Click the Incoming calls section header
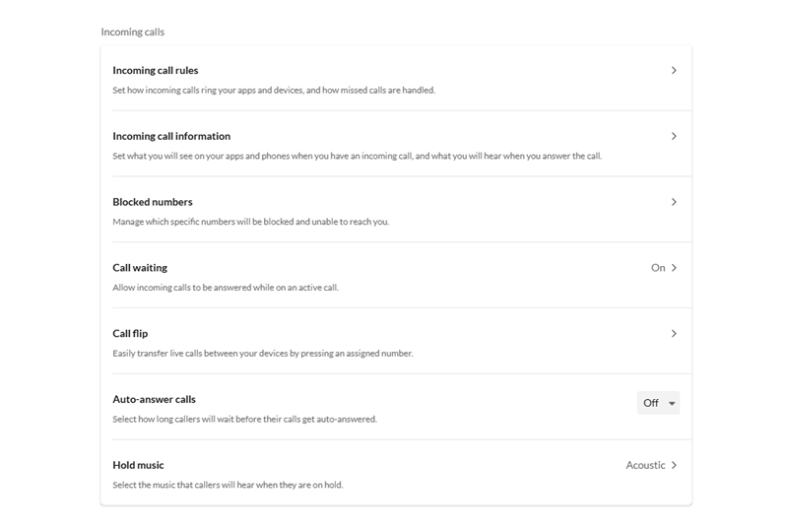Screen dimensions: 788x532 (x=133, y=32)
